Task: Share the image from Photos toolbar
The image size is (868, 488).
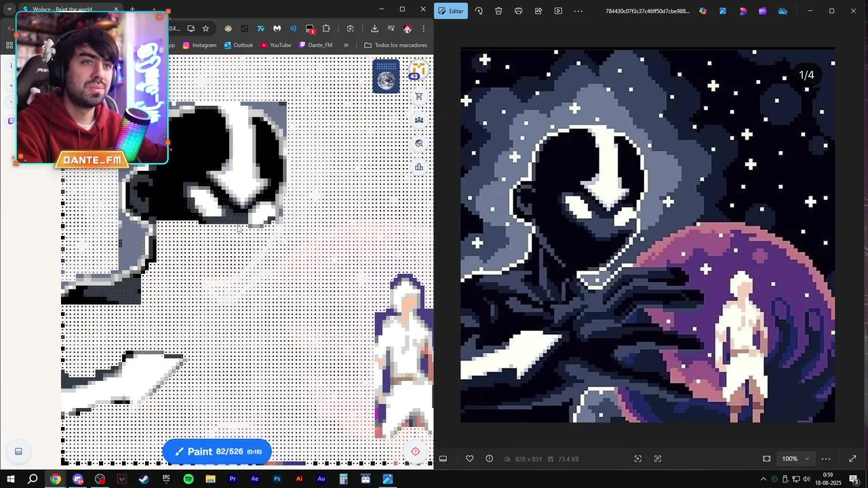Action: coord(538,11)
